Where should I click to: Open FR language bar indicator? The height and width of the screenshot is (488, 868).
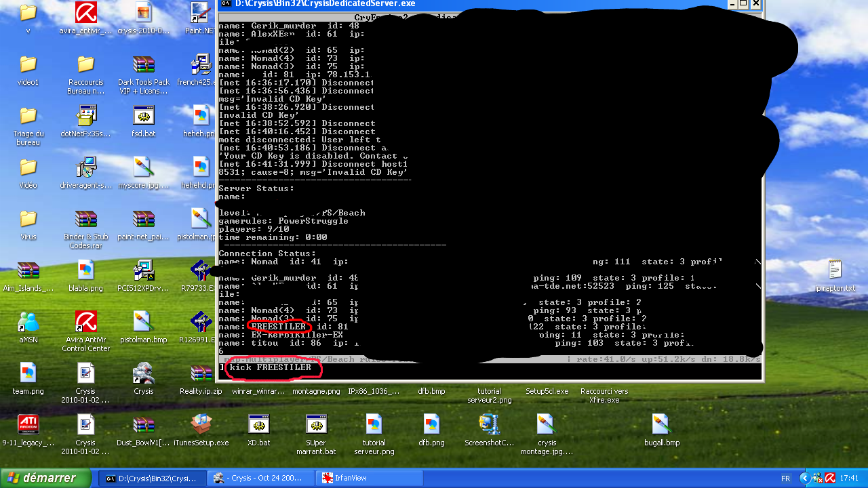[785, 478]
